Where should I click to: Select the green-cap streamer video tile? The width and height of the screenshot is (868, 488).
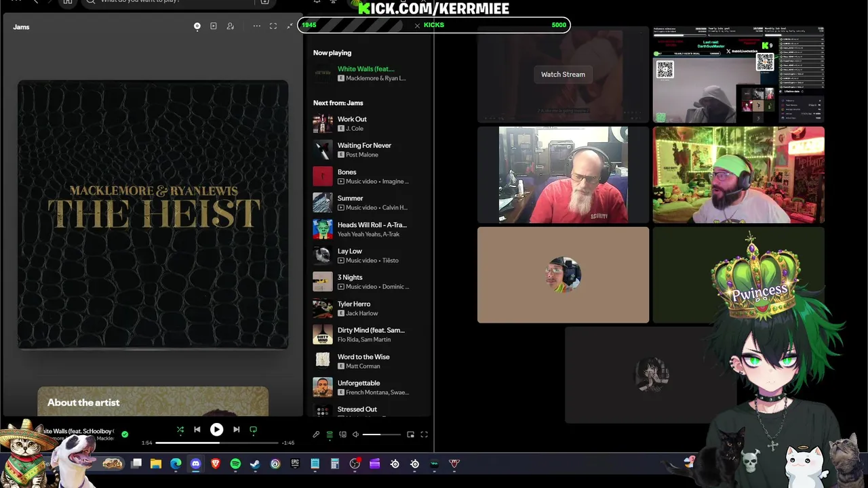tap(738, 174)
